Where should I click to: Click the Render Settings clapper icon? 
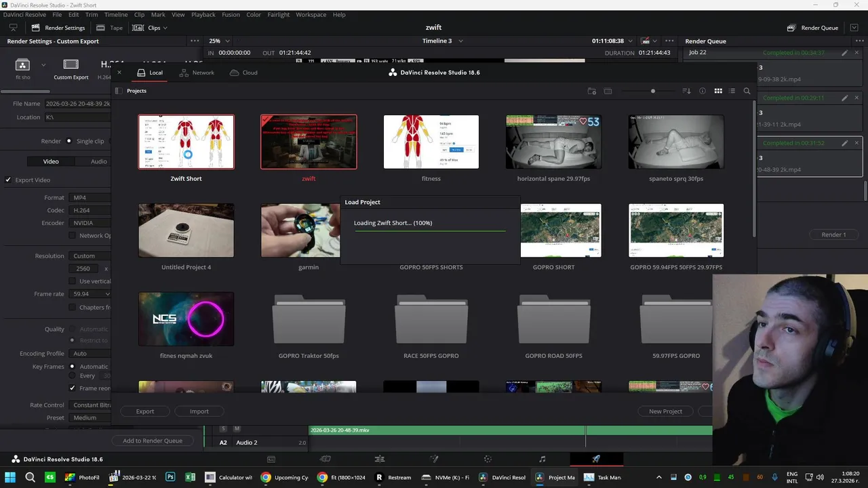point(36,28)
